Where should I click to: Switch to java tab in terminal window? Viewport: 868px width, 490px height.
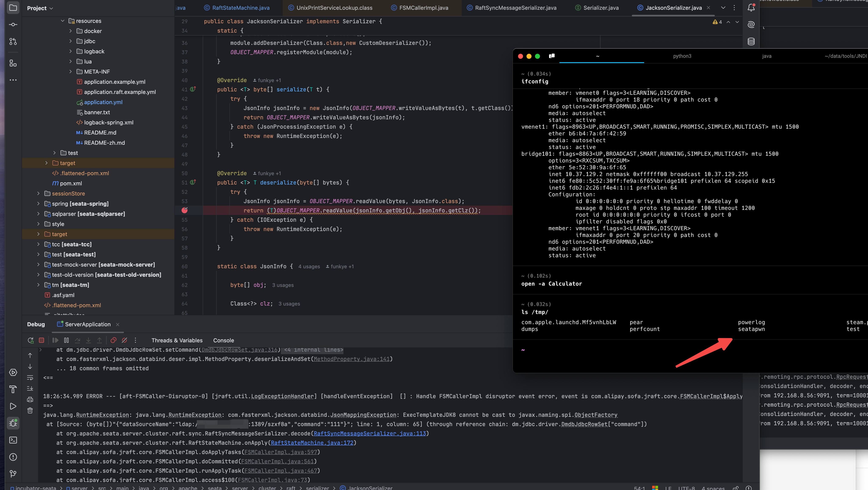pos(767,56)
